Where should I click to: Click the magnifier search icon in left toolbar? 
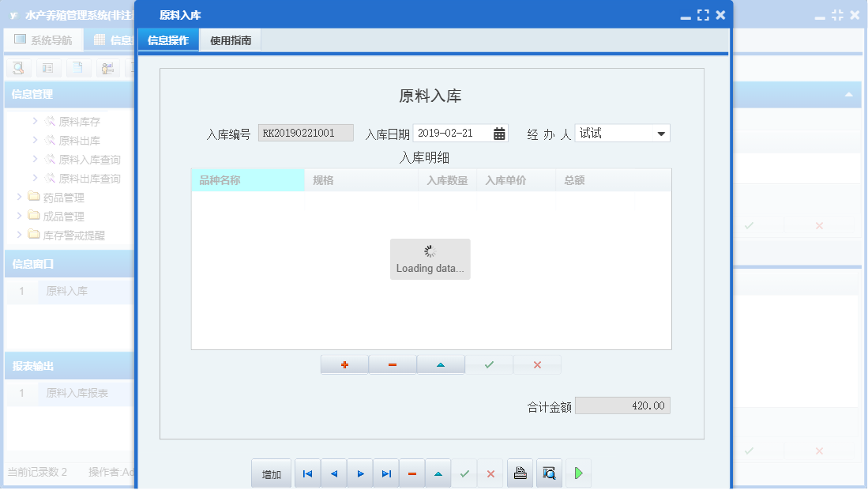[x=17, y=68]
